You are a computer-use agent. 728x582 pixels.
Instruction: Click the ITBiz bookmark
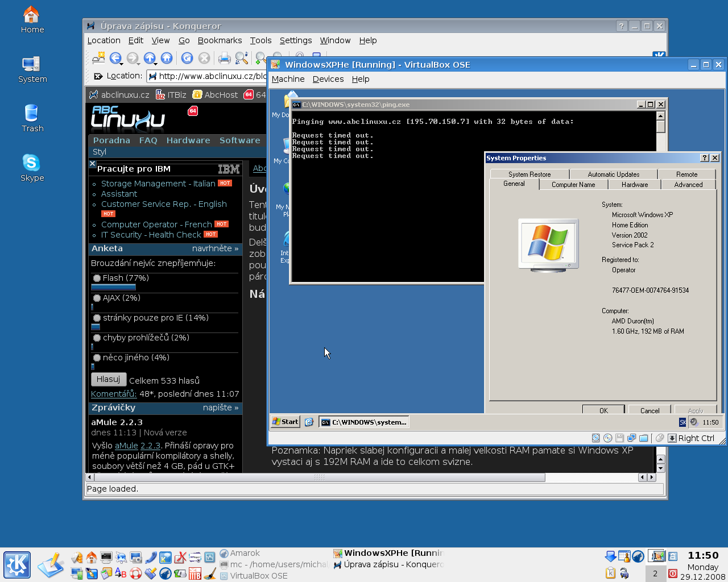click(171, 95)
